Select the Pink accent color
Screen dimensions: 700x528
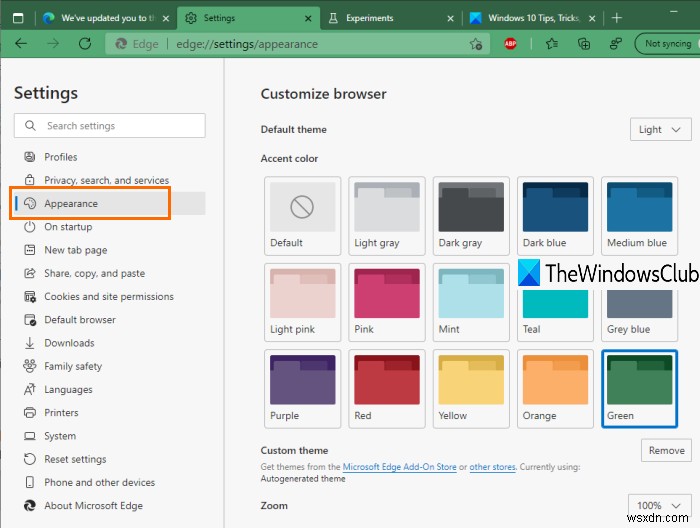387,302
